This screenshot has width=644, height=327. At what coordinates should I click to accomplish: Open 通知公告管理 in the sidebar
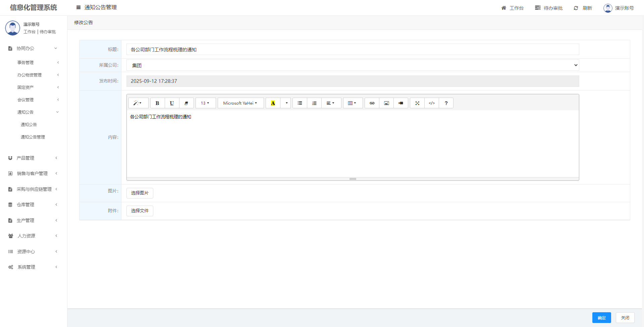[x=33, y=137]
